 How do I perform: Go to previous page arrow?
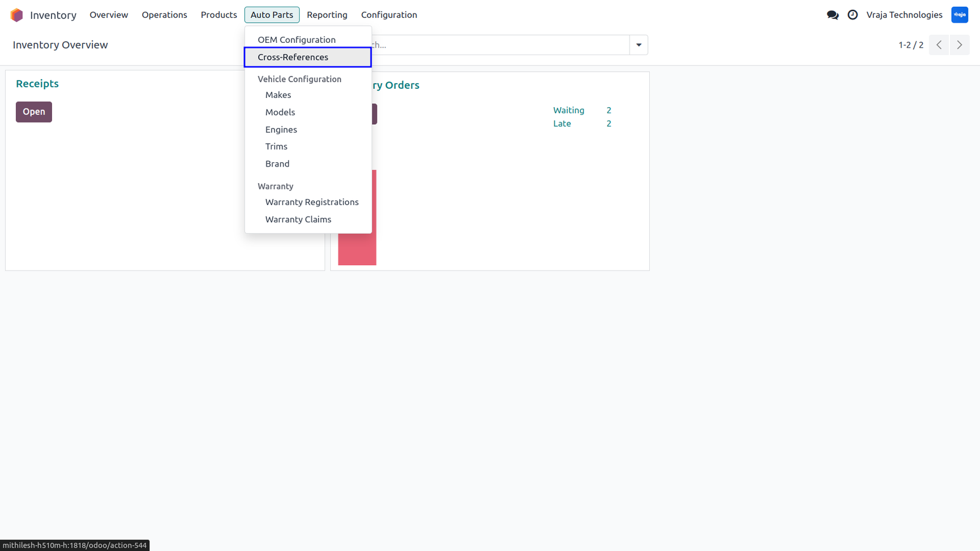coord(939,45)
